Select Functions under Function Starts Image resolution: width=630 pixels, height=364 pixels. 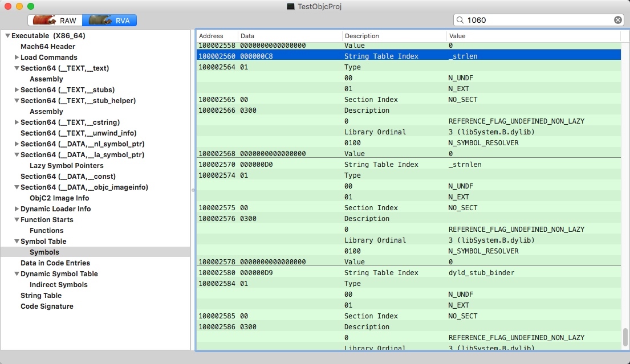point(46,231)
